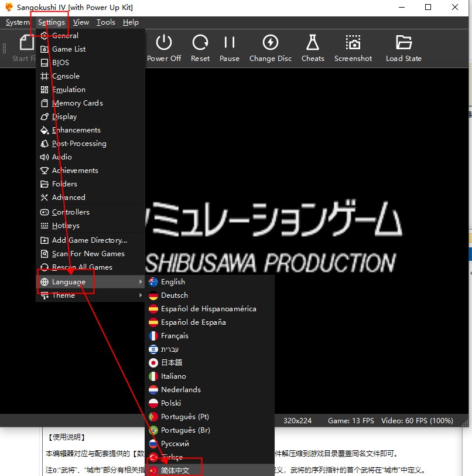This screenshot has height=476, width=472.
Task: Open Game List settings entry
Action: pyautogui.click(x=90, y=49)
